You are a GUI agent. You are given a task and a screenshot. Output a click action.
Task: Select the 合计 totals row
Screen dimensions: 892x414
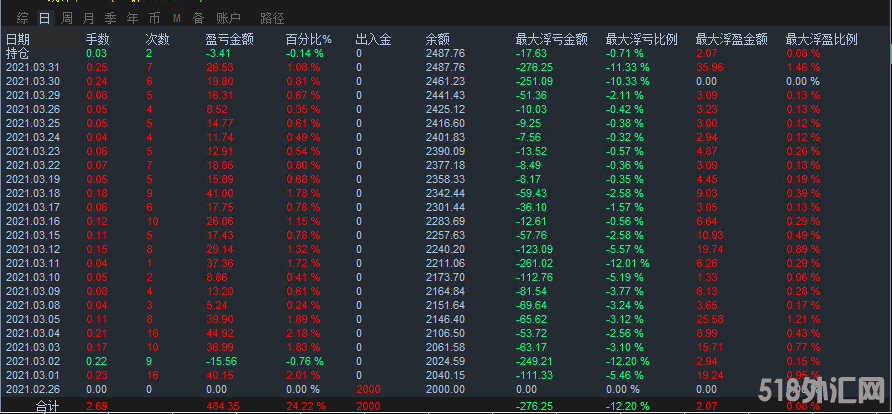pyautogui.click(x=47, y=405)
